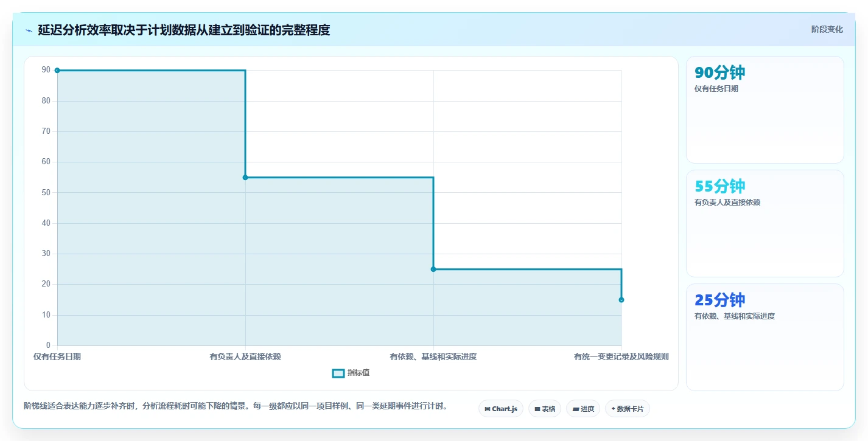Click axis label 仅有任务日期 under the chart
The width and height of the screenshot is (868, 441).
[x=57, y=356]
